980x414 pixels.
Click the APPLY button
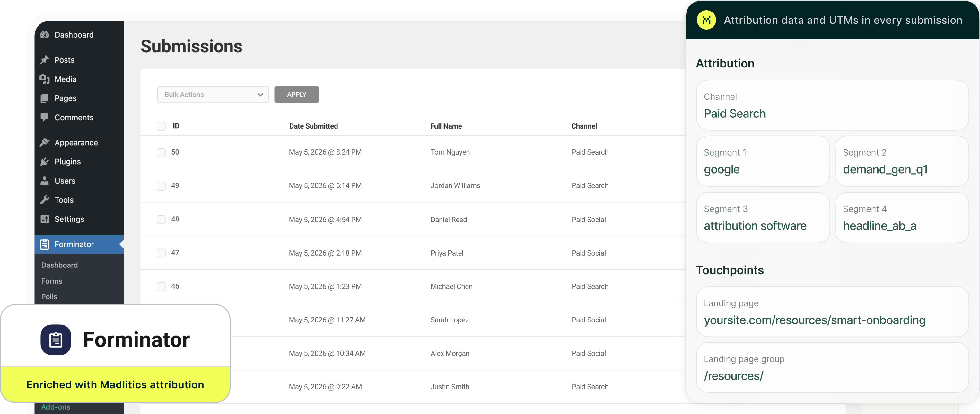tap(296, 94)
